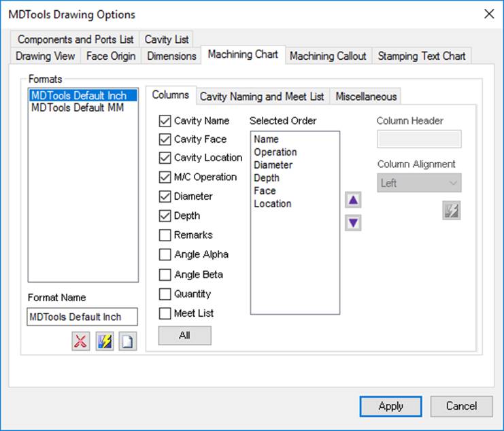Open the Stamping Text Chart tab

[x=422, y=56]
